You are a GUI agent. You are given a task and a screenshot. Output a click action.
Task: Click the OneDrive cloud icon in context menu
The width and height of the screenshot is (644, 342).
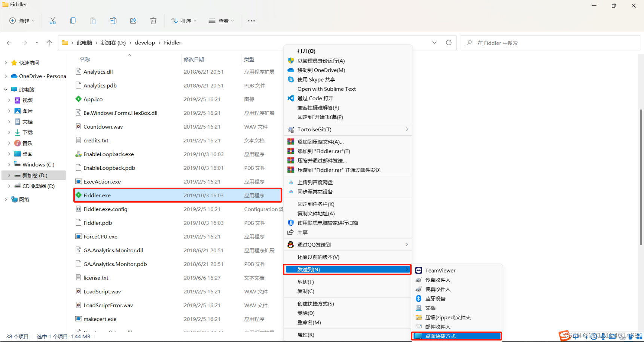(291, 70)
